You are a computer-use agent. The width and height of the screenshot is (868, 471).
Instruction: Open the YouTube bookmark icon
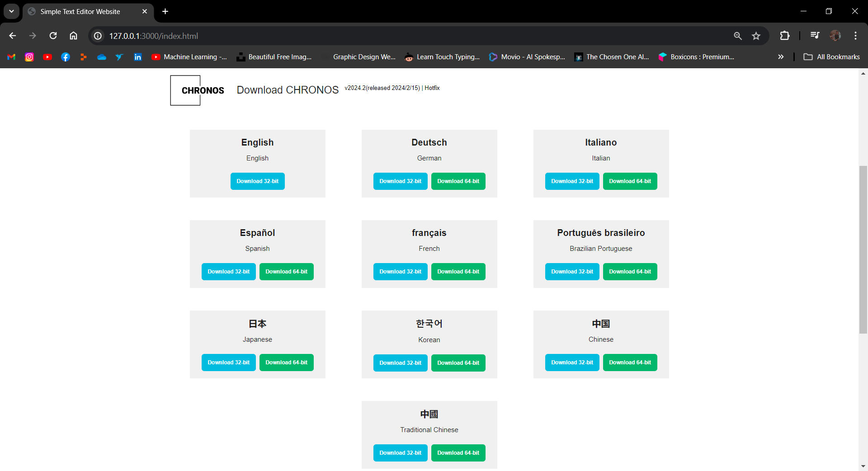[47, 57]
